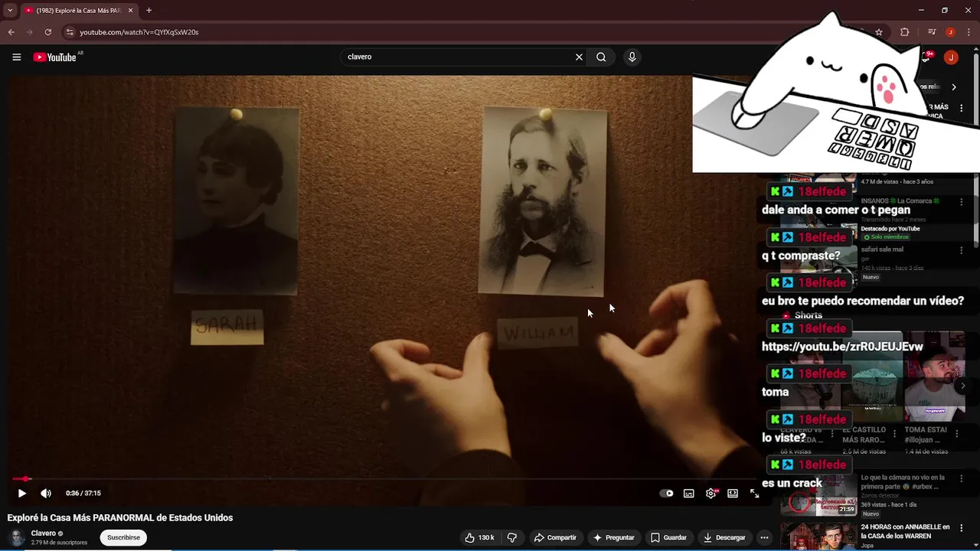Switch the player to theater mode
The height and width of the screenshot is (551, 980).
733,494
